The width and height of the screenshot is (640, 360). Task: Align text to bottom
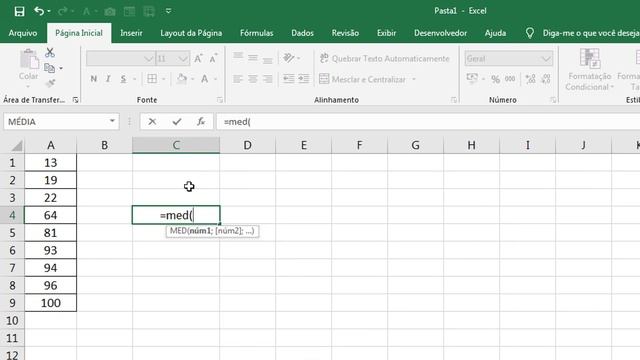tap(267, 60)
